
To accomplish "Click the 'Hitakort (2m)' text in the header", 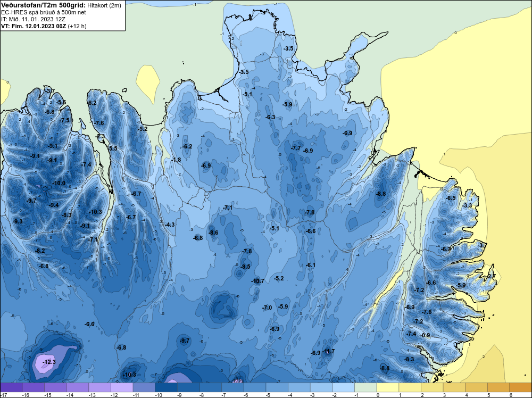I will (x=104, y=5).
